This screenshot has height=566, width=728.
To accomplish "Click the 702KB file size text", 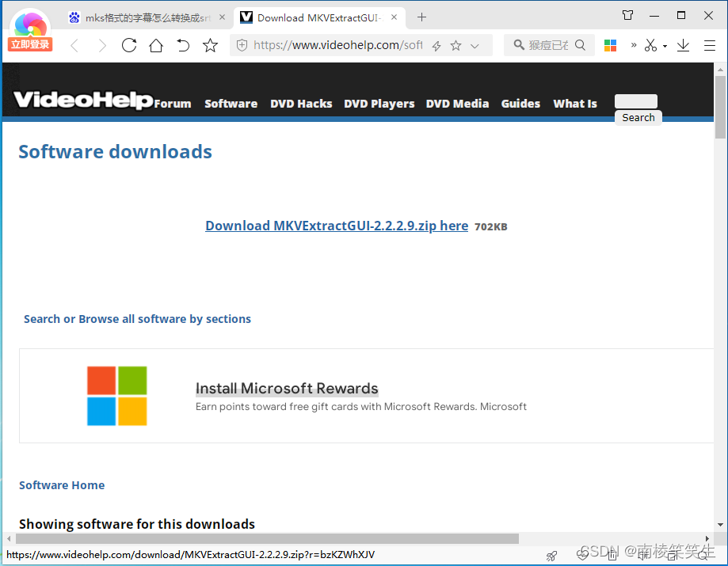I will (491, 227).
